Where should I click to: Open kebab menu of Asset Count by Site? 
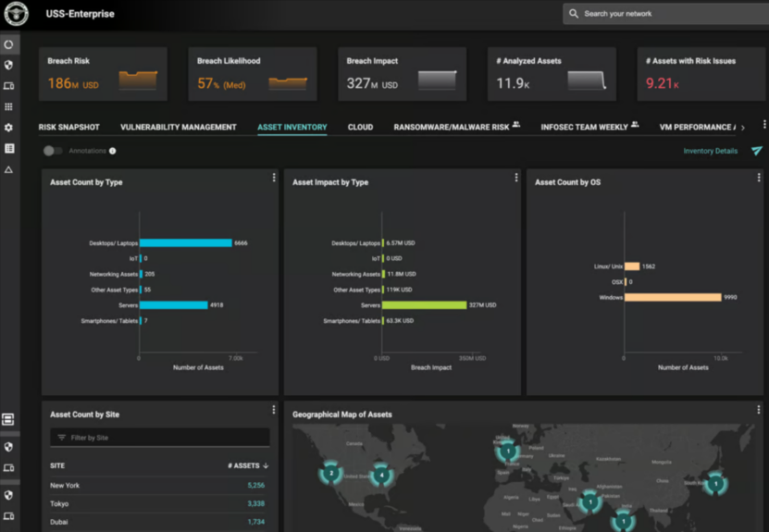pyautogui.click(x=274, y=410)
